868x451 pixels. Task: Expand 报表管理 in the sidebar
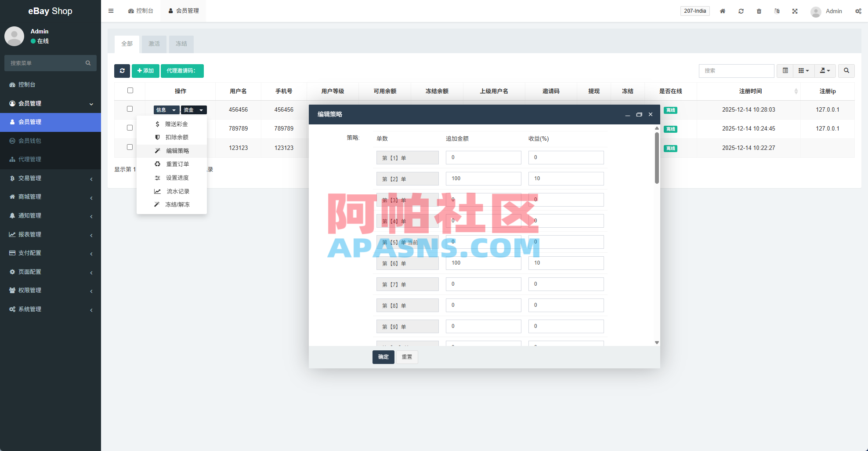click(x=51, y=234)
